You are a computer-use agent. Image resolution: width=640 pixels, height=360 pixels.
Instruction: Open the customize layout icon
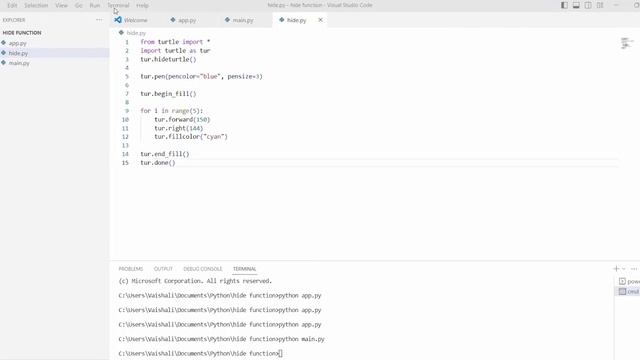pyautogui.click(x=600, y=5)
